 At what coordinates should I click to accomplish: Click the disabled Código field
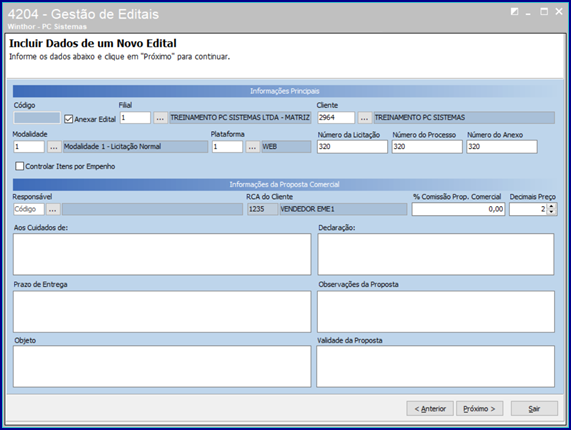[x=37, y=118]
